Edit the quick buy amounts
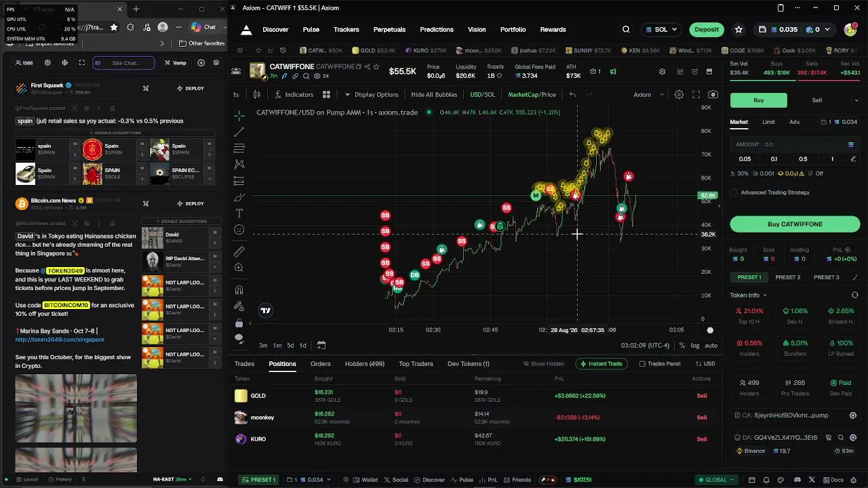Screen dimensions: 868x488 (x=853, y=159)
